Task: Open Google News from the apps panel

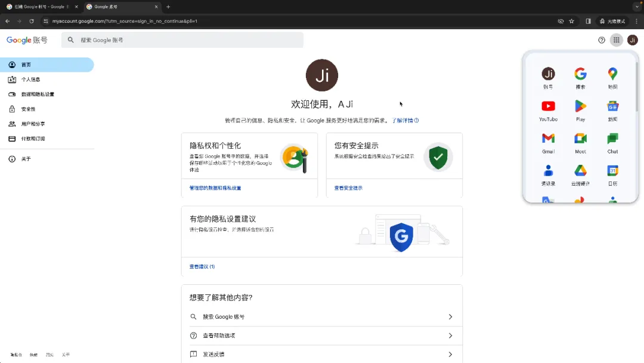Action: pos(612,110)
